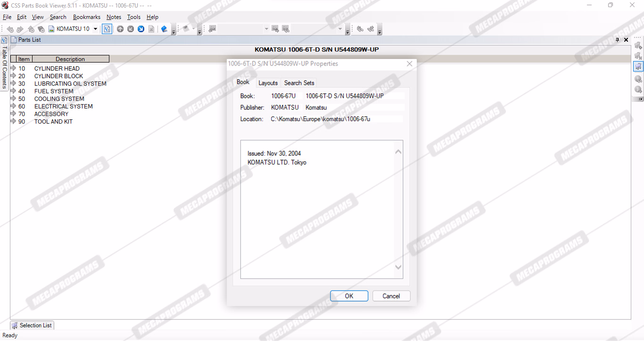Click the blue next-page arrow icon
644x341 pixels.
pyautogui.click(x=141, y=29)
